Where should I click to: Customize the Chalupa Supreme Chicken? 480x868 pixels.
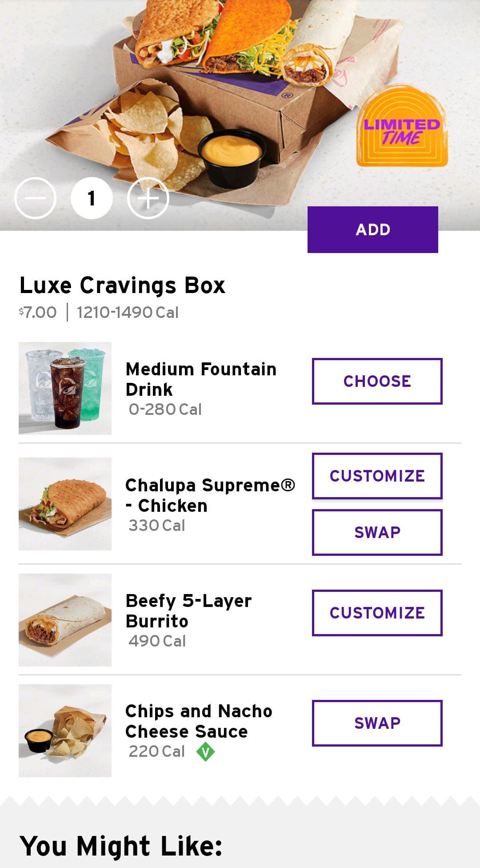(377, 476)
